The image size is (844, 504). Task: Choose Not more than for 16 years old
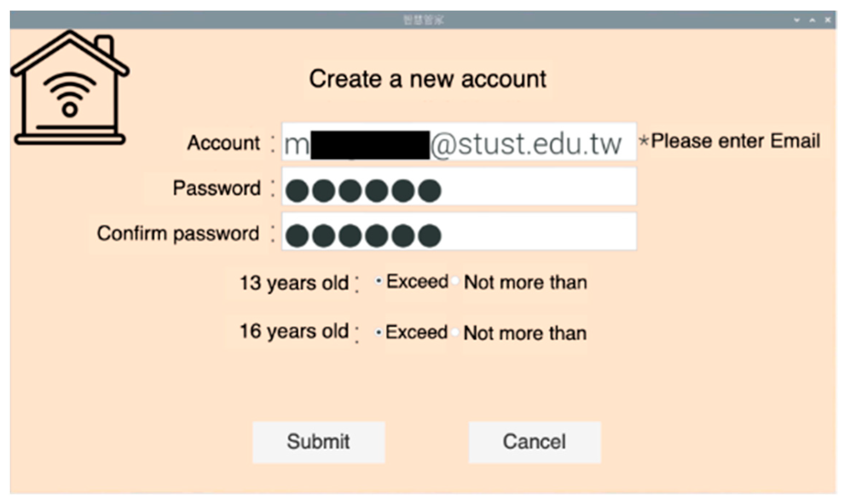click(456, 332)
